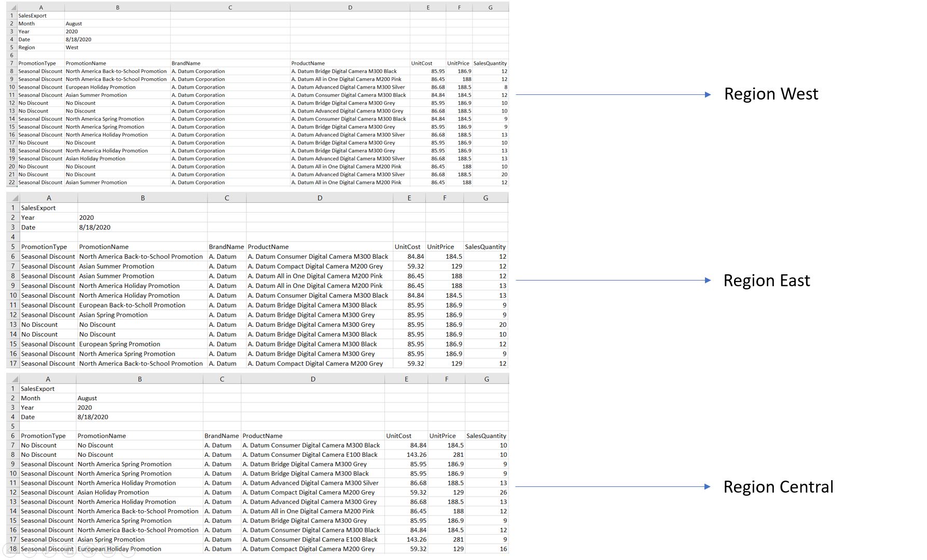Click 'Asian Spring Promotion' in East sheet row 12
927x560 pixels.
click(x=113, y=315)
